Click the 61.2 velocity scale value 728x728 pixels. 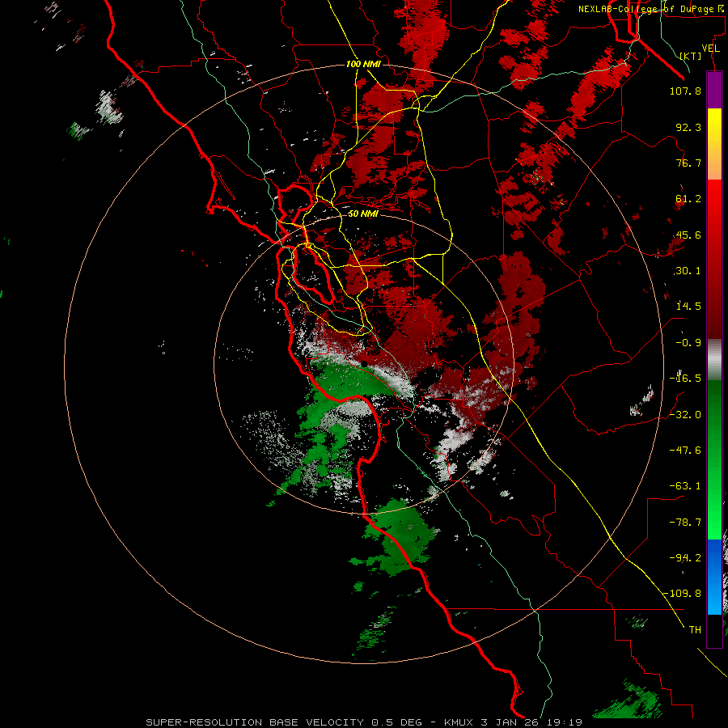coord(688,199)
